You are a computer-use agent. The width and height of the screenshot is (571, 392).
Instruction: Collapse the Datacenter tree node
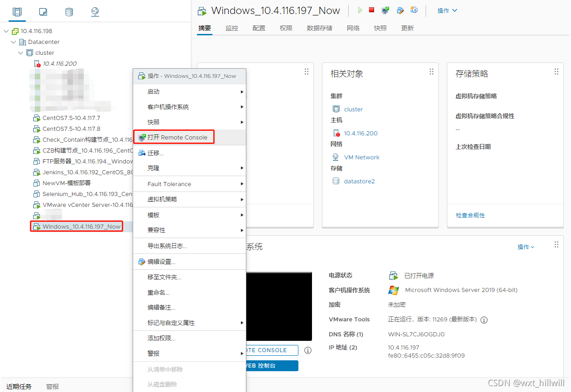[x=14, y=42]
